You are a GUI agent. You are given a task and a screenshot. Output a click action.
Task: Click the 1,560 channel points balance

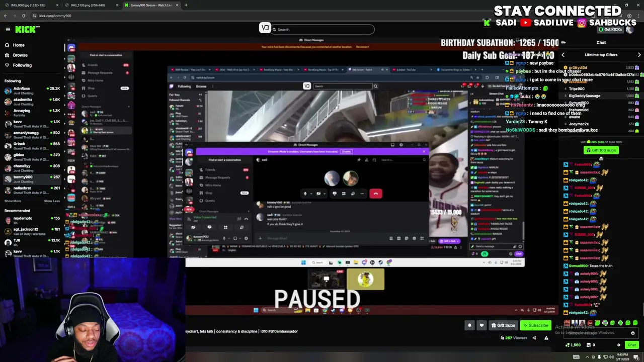coord(573,345)
